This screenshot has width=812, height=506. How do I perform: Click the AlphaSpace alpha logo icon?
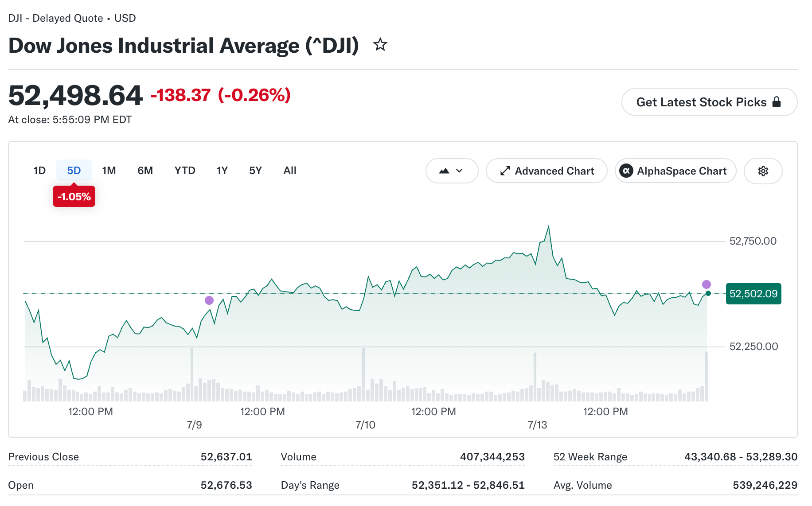coord(626,171)
